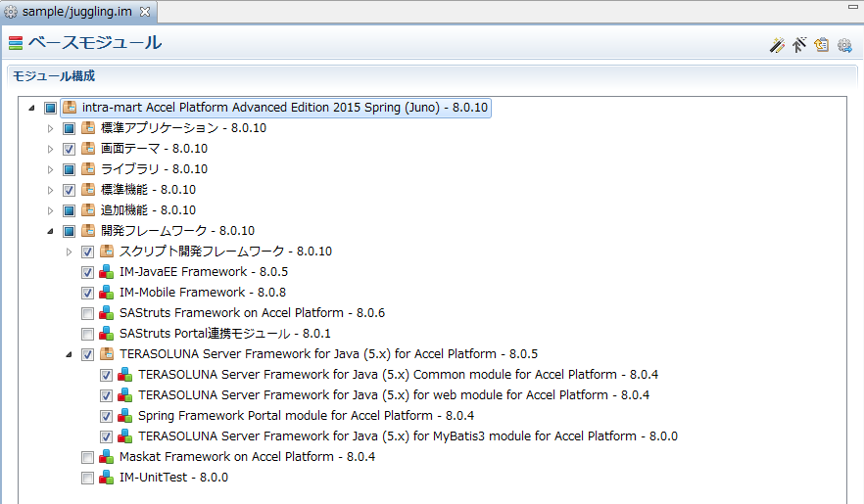The image size is (864, 504).
Task: Click module icon of SAStruts Portal連携モジュール
Action: [107, 334]
